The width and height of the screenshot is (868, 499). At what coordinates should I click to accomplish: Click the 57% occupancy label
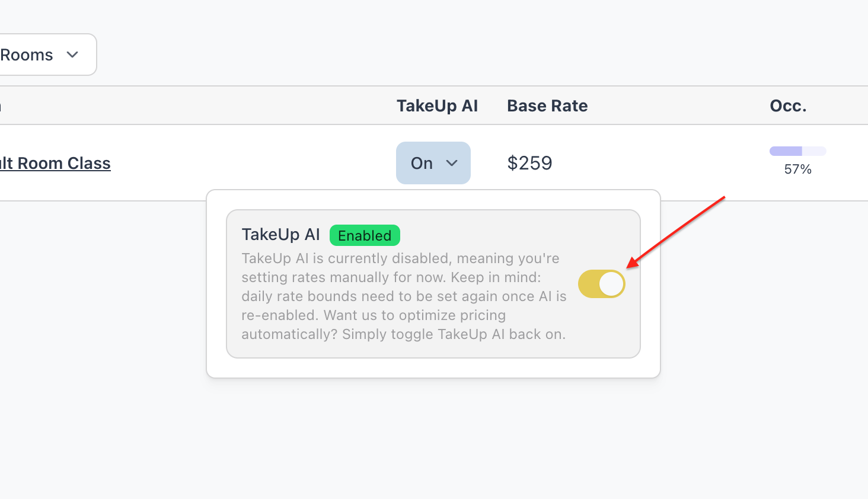[x=797, y=169]
